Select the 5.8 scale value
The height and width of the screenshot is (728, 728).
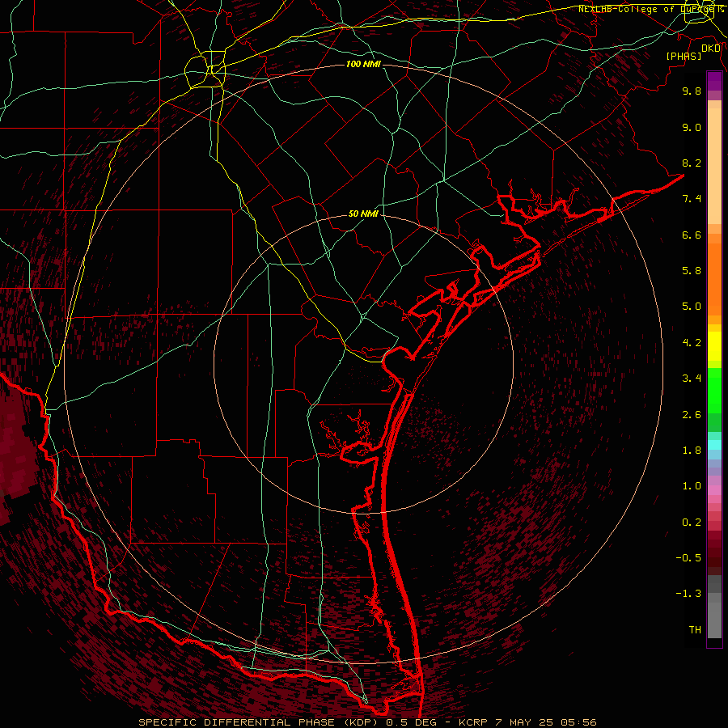tap(692, 271)
